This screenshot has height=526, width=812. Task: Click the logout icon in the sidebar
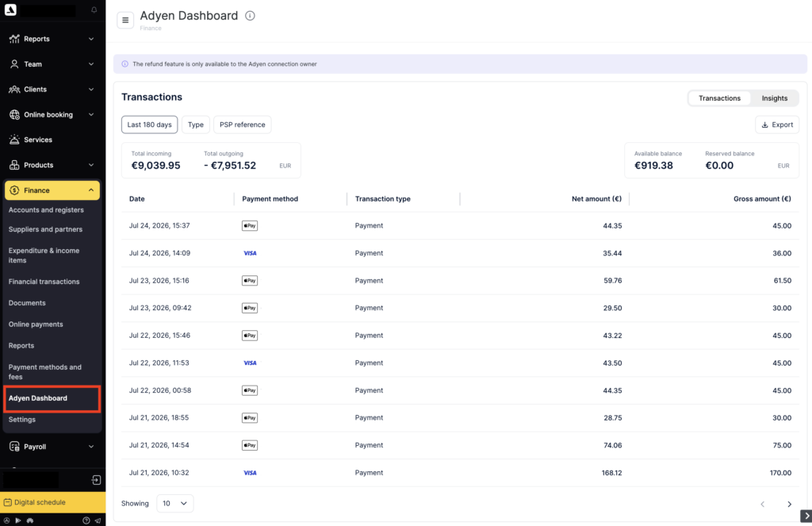[96, 480]
